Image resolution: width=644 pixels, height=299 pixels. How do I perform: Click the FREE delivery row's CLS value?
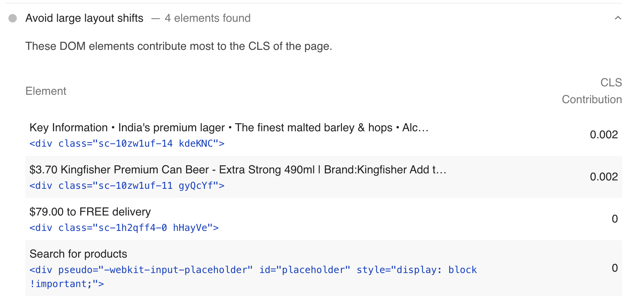pyautogui.click(x=615, y=219)
